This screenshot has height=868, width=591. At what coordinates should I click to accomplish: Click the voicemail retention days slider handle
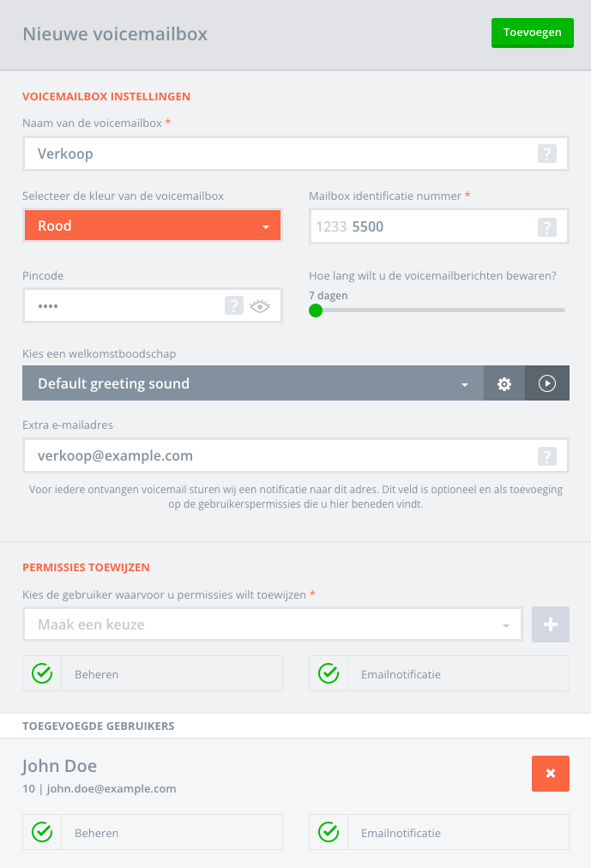316,310
